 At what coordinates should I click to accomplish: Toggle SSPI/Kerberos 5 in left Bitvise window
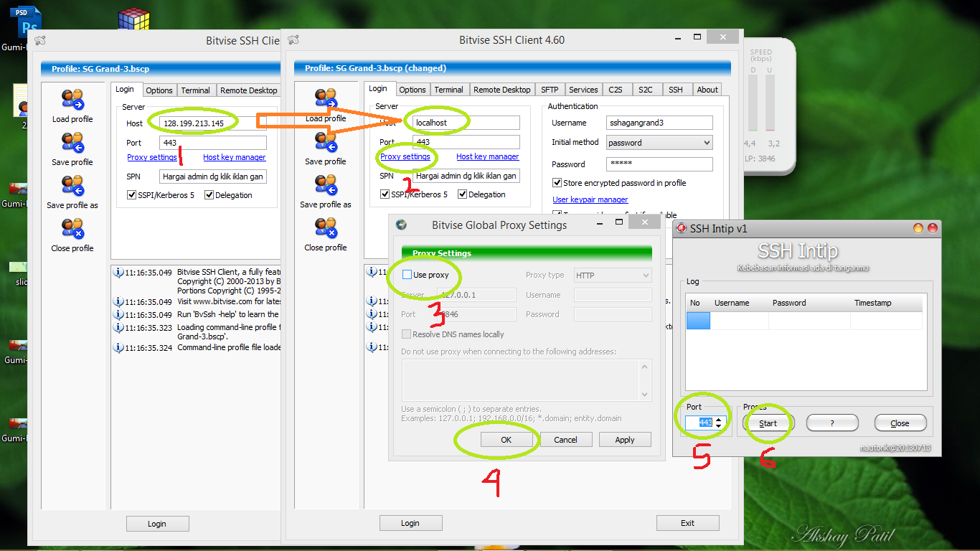click(x=132, y=195)
